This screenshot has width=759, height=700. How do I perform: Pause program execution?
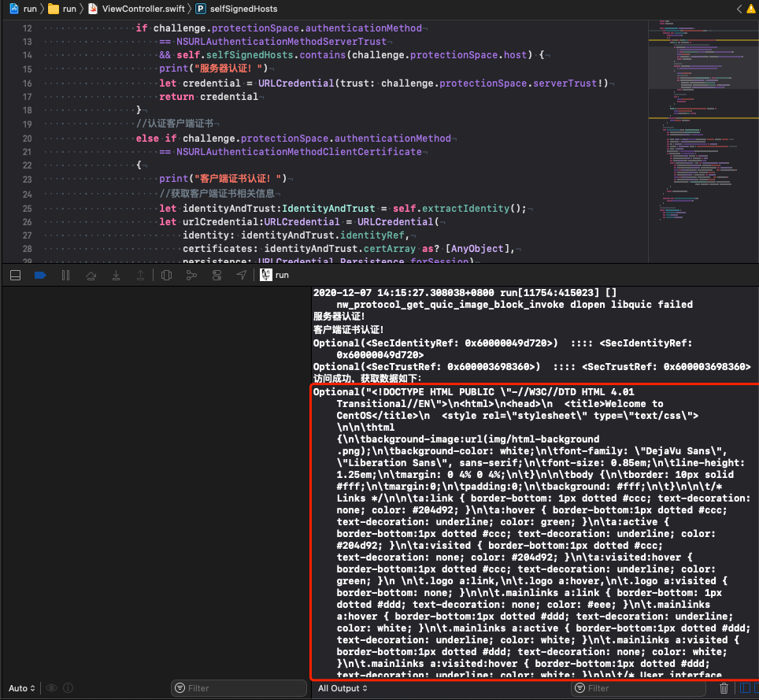(x=65, y=275)
